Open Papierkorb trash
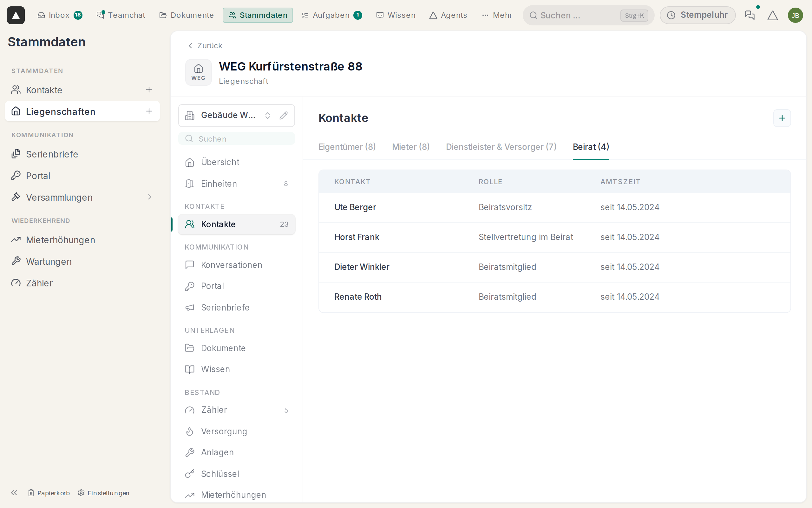 point(49,492)
